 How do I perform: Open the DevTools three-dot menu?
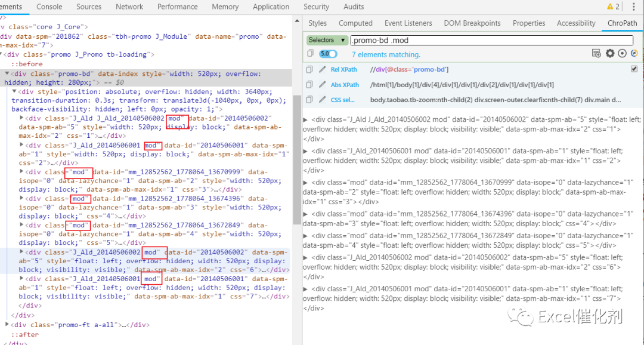click(x=634, y=7)
